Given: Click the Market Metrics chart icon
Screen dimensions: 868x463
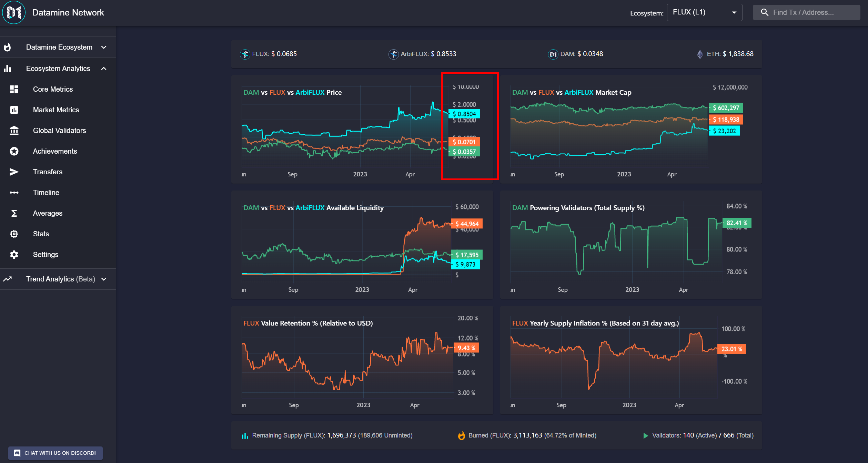Looking at the screenshot, I should click(x=14, y=110).
